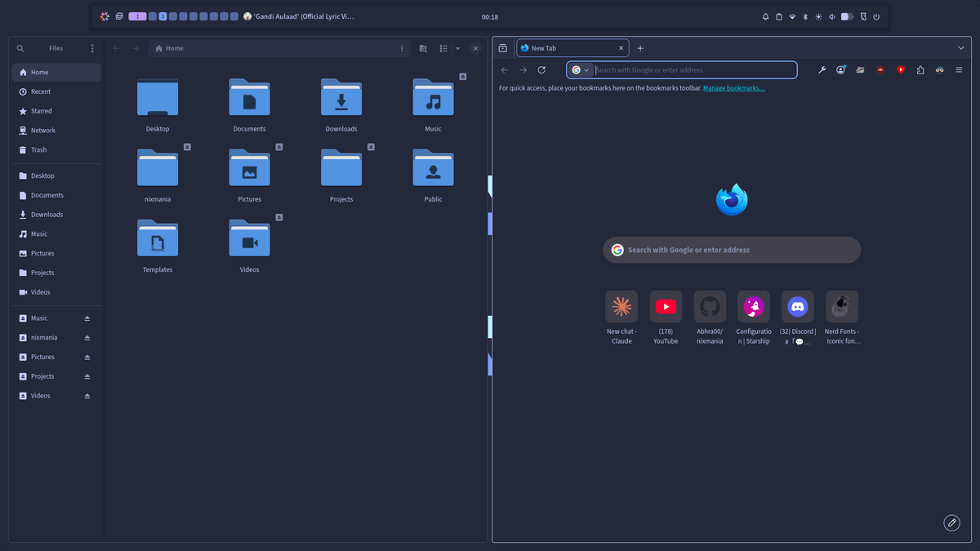The image size is (980, 551).
Task: Select the nixmania folder icon in the grid
Action: [158, 167]
